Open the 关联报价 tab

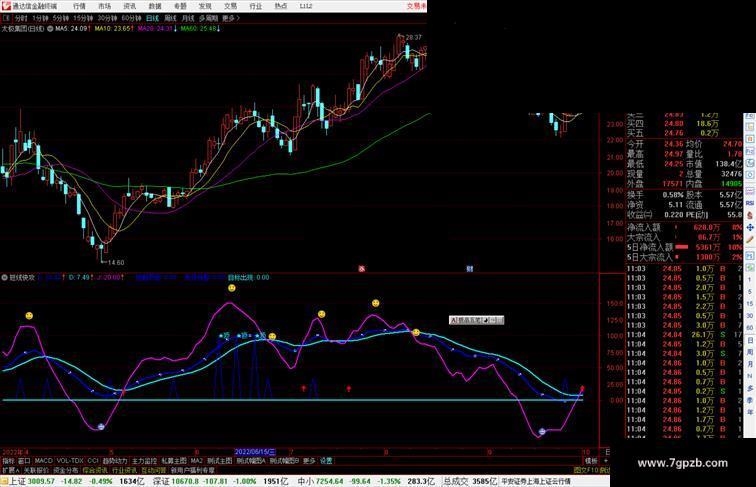(x=36, y=470)
